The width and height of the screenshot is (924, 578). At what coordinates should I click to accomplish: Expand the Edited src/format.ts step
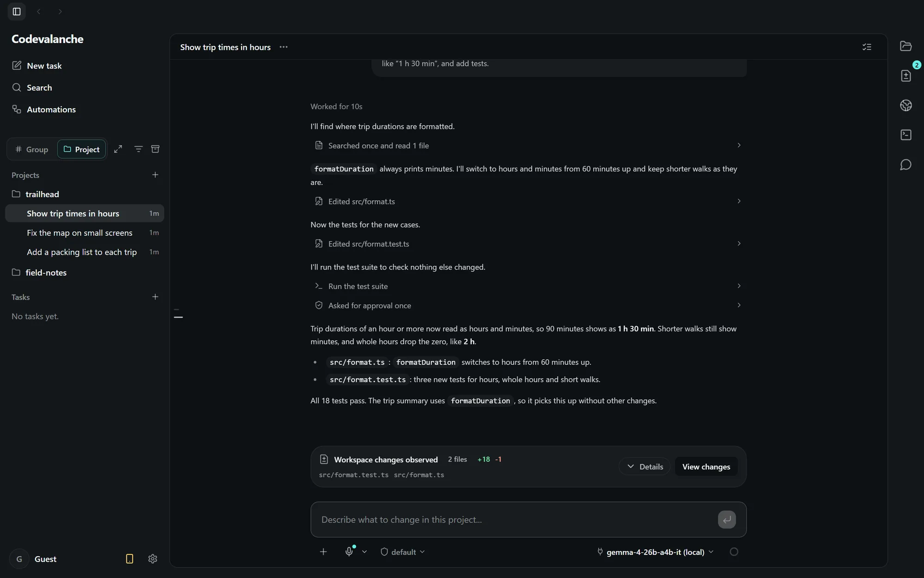pyautogui.click(x=528, y=202)
